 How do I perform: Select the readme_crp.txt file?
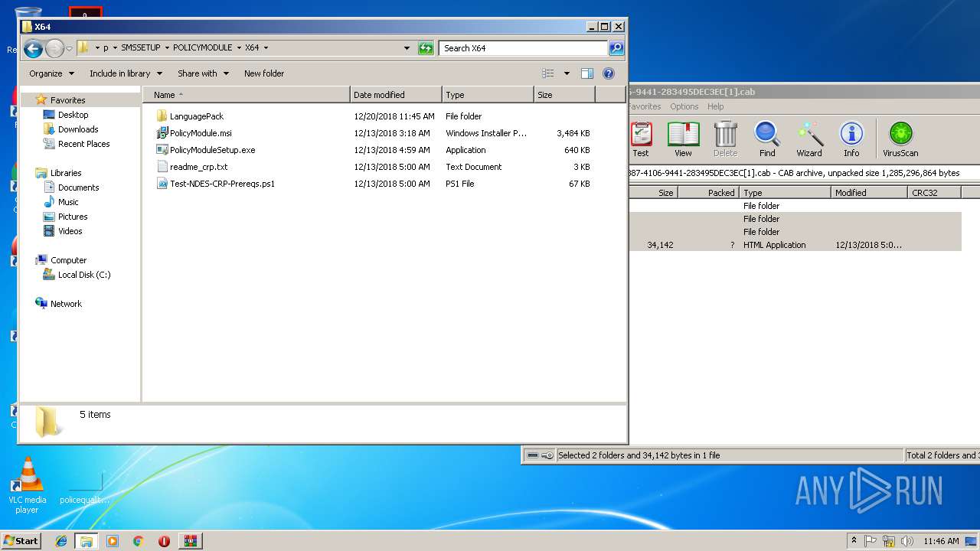tap(198, 167)
